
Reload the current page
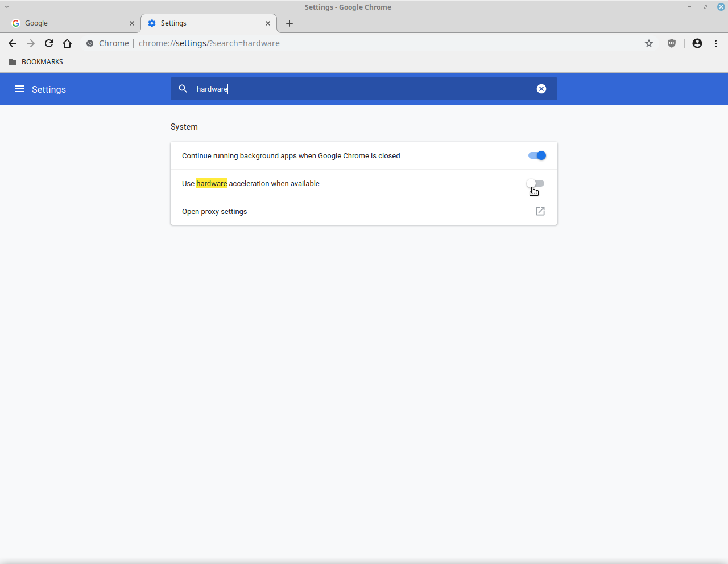[x=49, y=43]
